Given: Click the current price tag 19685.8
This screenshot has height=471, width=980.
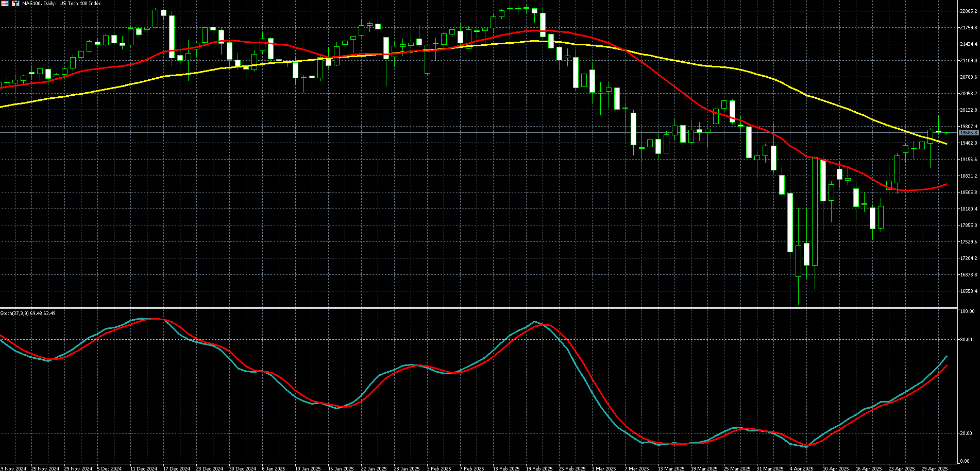Looking at the screenshot, I should coord(969,133).
